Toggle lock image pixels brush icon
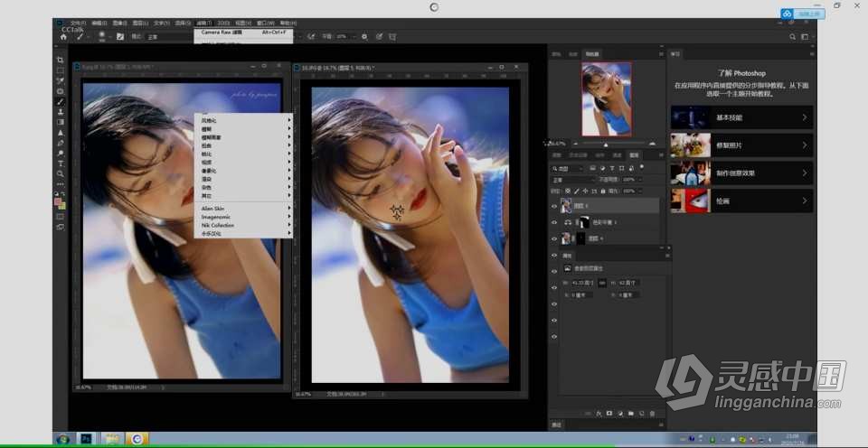868x448 pixels. click(x=576, y=191)
